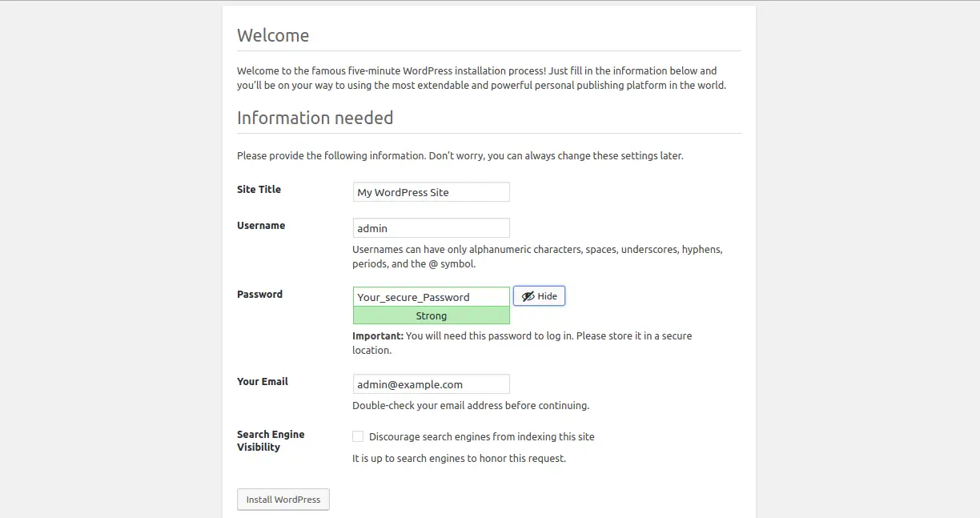This screenshot has width=980, height=518.
Task: Click the Important password storage notice
Action: [x=522, y=343]
